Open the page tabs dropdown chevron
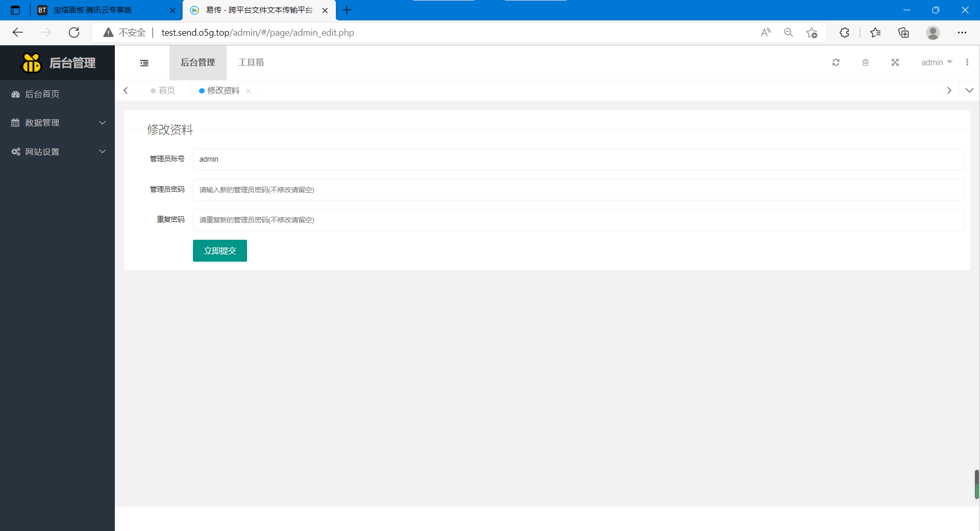This screenshot has width=980, height=531. click(969, 90)
